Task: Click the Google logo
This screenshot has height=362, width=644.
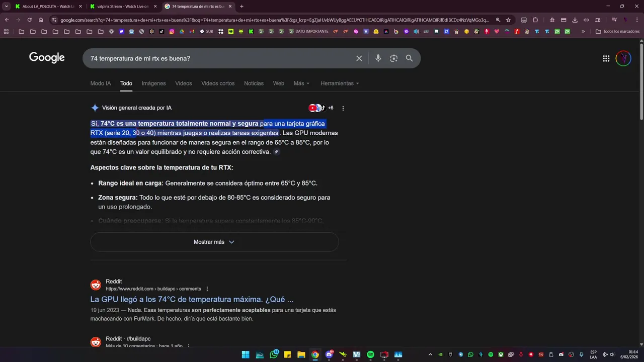Action: pyautogui.click(x=47, y=58)
